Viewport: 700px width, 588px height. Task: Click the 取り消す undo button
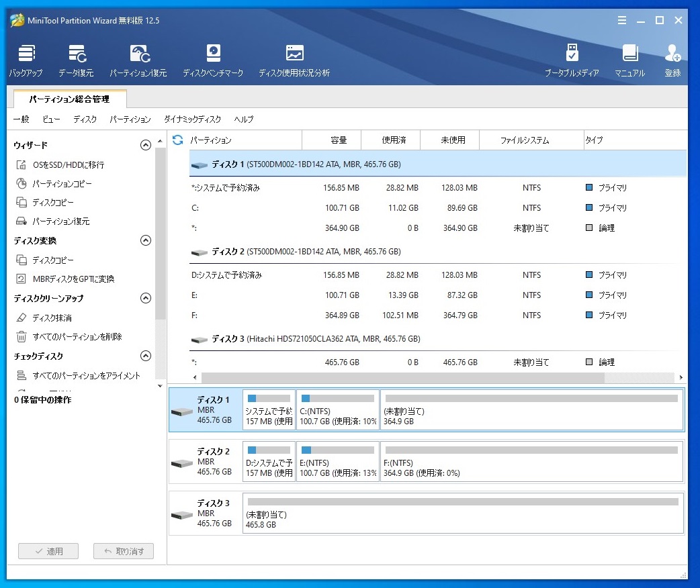pos(124,551)
